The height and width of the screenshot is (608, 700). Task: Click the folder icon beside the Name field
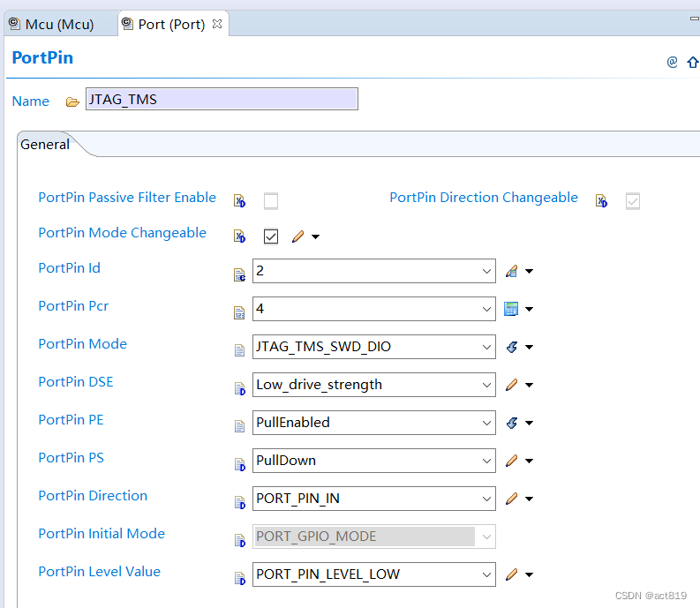(x=72, y=101)
